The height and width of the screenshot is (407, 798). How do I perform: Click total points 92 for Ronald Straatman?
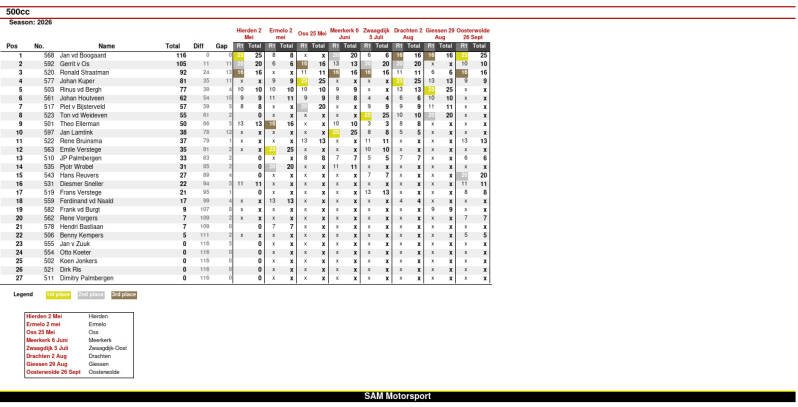tap(183, 72)
